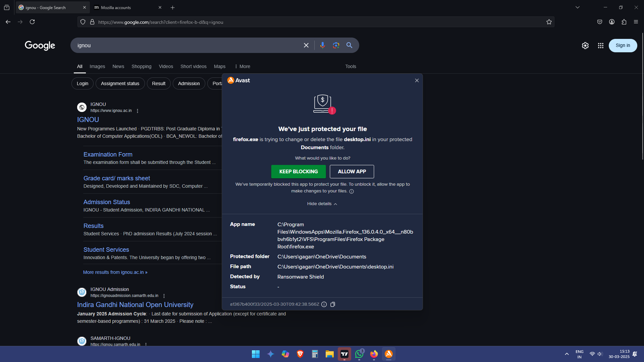Open TradingView from the taskbar
The width and height of the screenshot is (644, 362).
[x=344, y=354]
